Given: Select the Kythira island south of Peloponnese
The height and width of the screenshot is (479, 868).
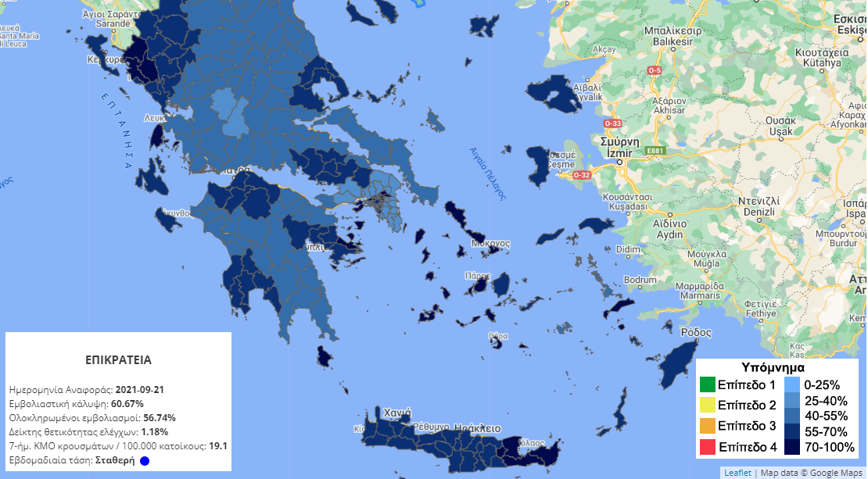Looking at the screenshot, I should (x=325, y=357).
